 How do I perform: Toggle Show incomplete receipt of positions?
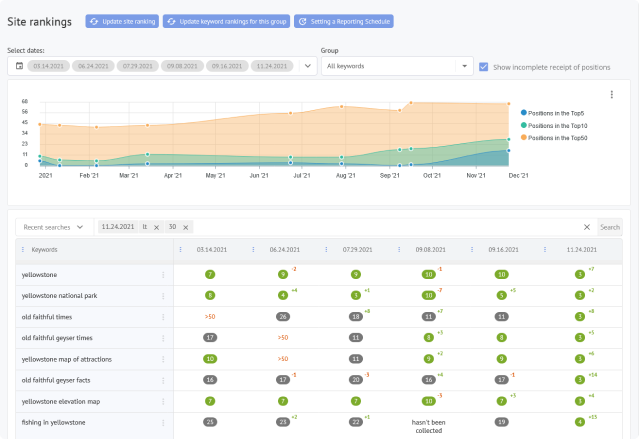[484, 67]
